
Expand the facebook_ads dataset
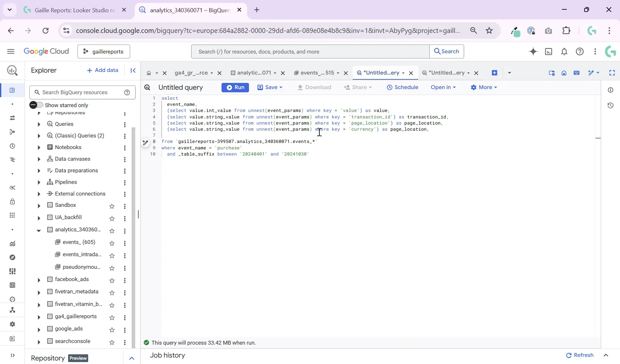click(39, 280)
